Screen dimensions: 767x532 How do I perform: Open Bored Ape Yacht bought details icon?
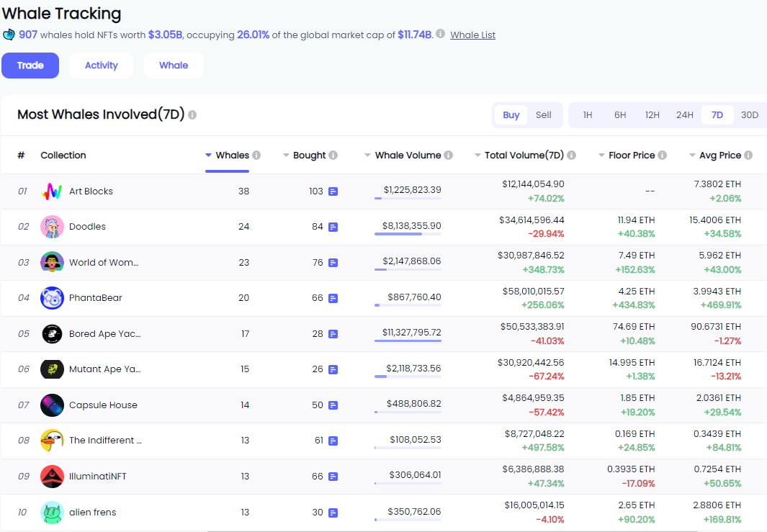coord(333,334)
